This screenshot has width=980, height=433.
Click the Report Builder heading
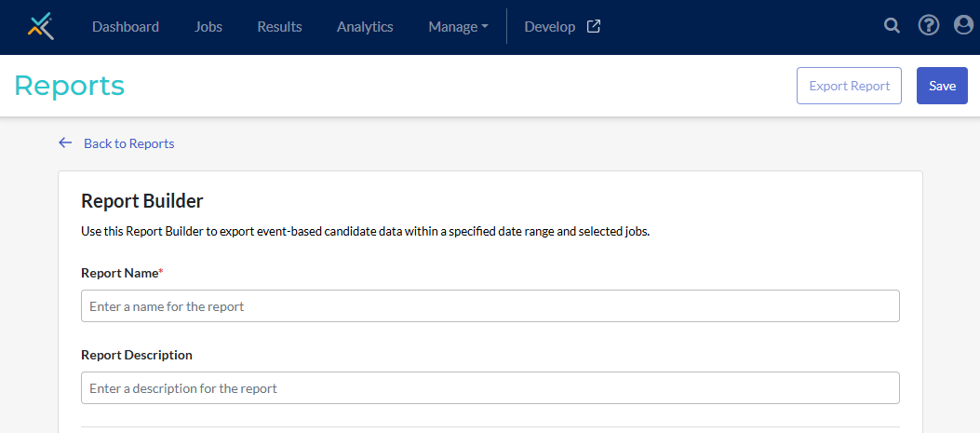[142, 200]
